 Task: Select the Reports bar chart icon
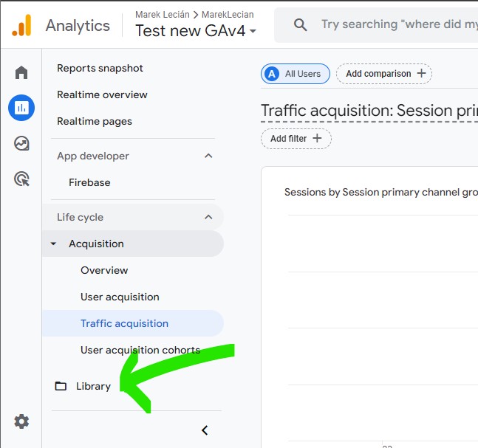coord(21,108)
